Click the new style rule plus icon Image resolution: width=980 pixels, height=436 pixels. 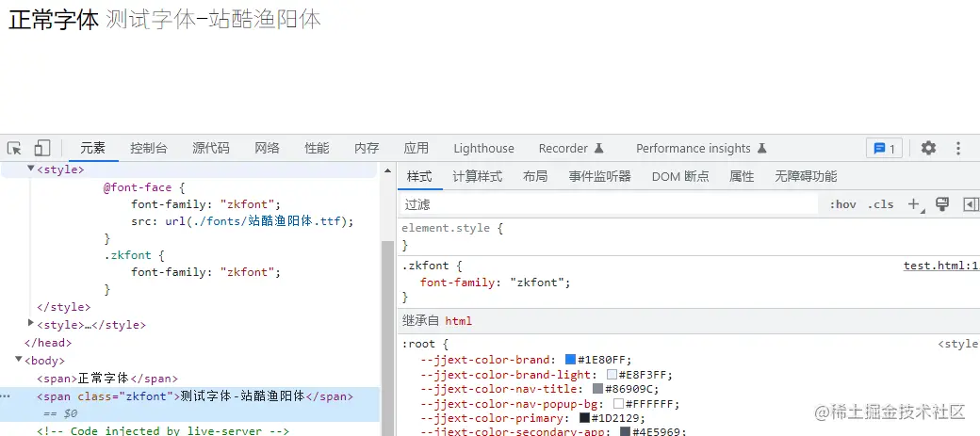[x=915, y=204]
